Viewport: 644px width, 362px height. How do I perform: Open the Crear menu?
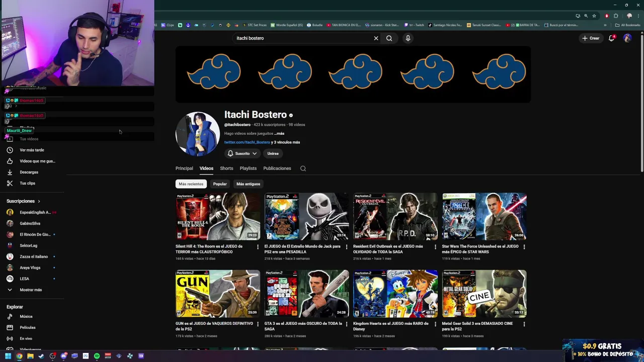(591, 38)
